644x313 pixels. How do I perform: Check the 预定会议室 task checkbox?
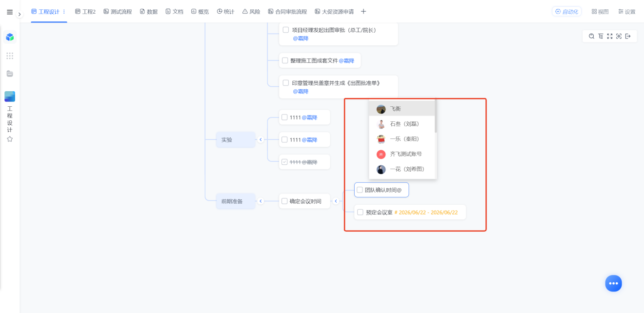[360, 212]
